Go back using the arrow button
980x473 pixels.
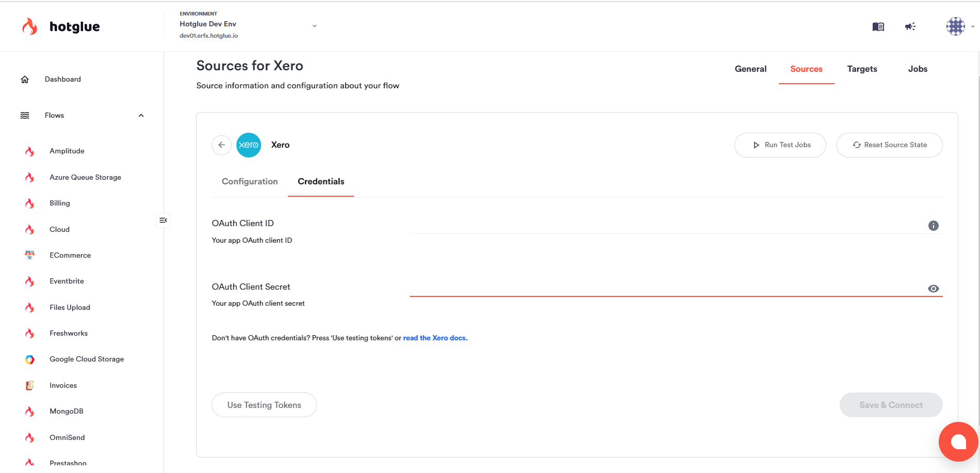pos(221,145)
